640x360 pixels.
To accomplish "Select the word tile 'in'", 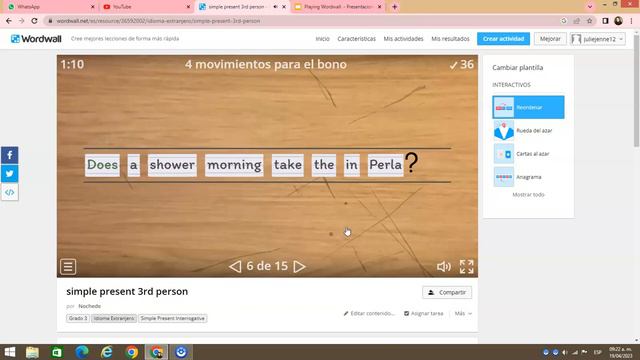I will [352, 165].
